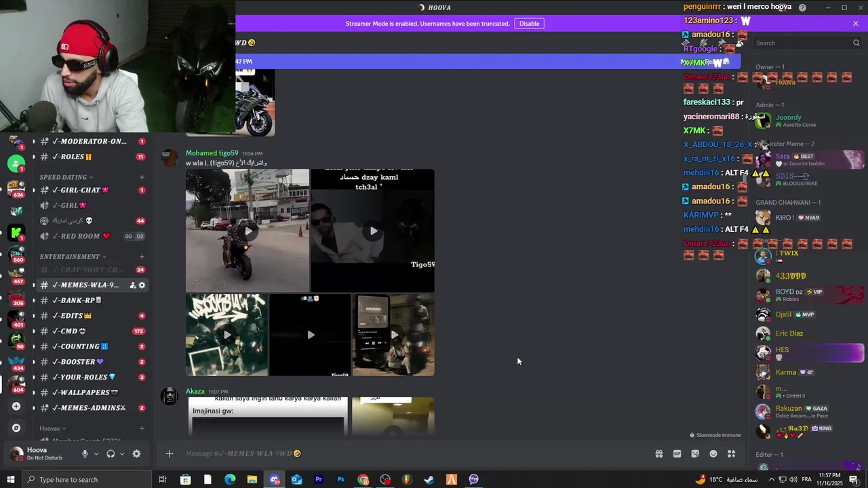868x488 pixels.
Task: Join the RED ROOM voice channel
Action: (92, 236)
